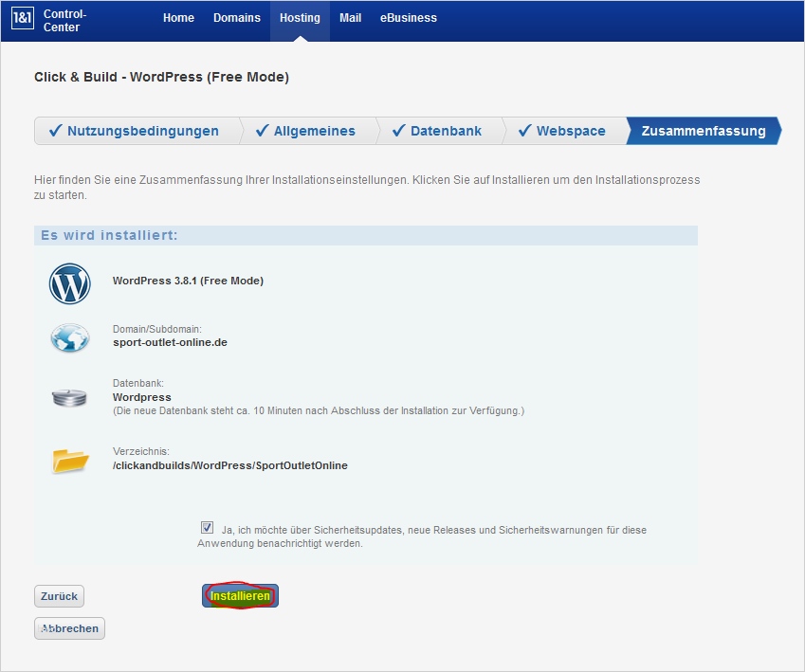The height and width of the screenshot is (672, 805).
Task: Click the yellow folder directory icon
Action: click(70, 460)
